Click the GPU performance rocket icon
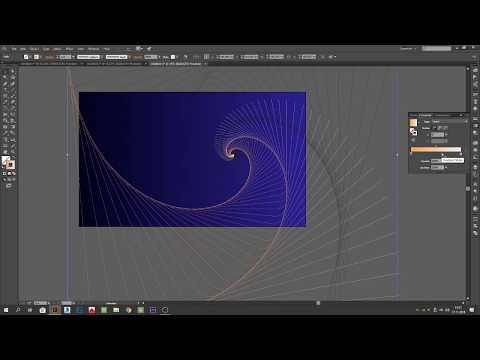 tap(149, 49)
